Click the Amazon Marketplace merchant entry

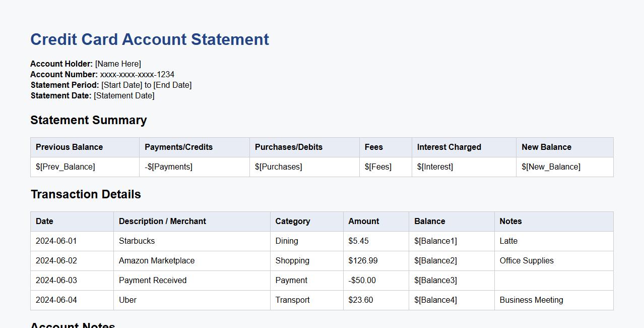click(157, 260)
